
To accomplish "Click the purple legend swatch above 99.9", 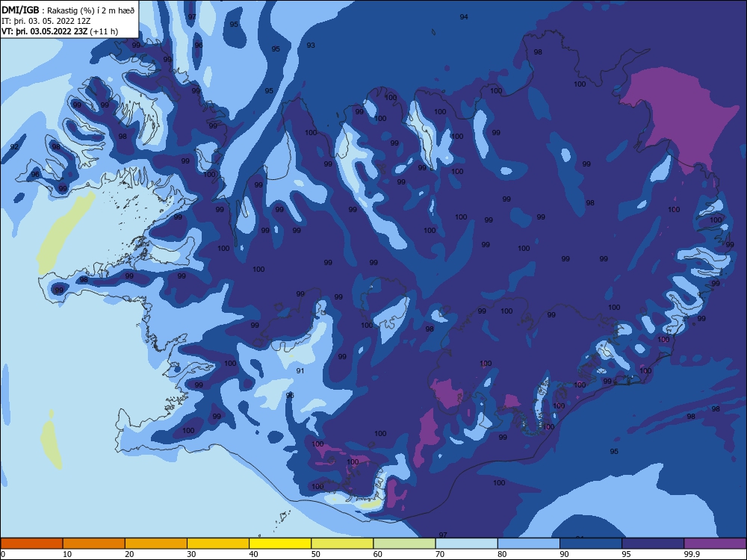I will [x=716, y=544].
